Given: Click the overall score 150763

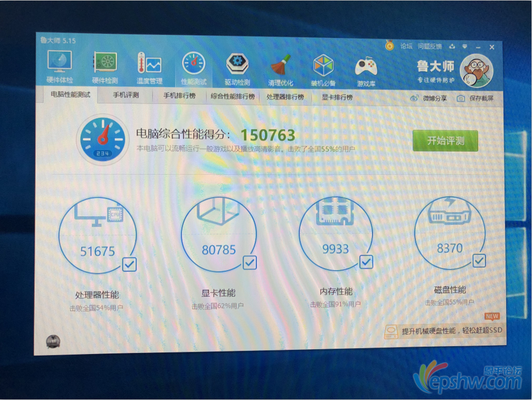Looking at the screenshot, I should [268, 135].
